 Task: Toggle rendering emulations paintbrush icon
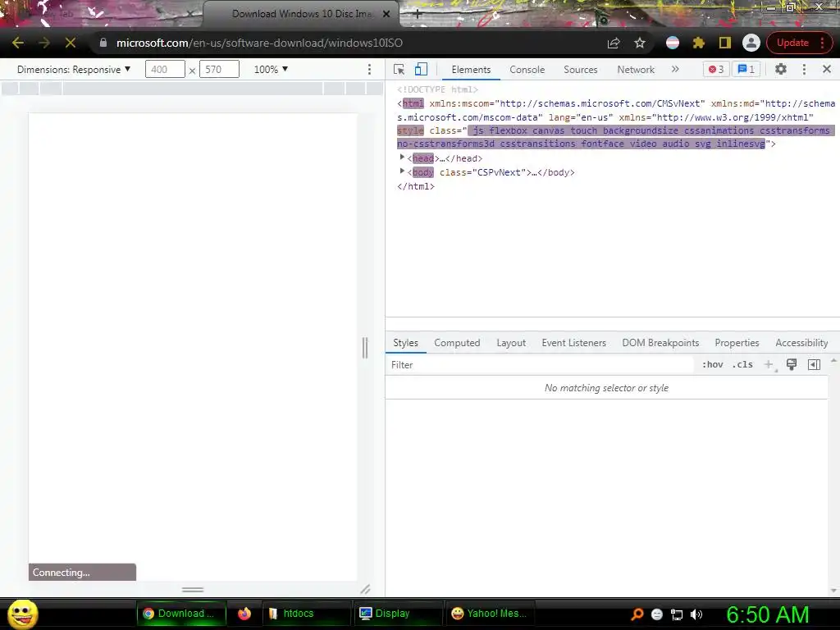point(792,364)
